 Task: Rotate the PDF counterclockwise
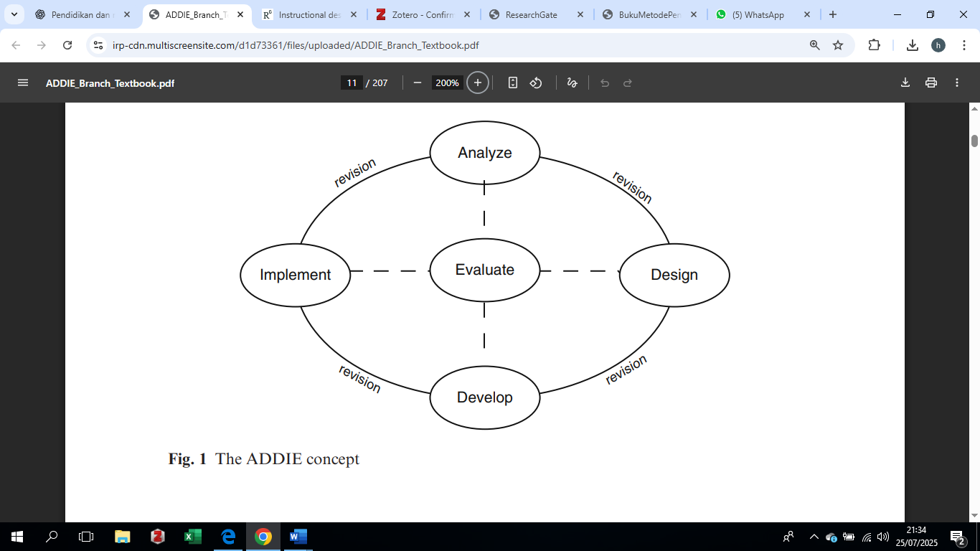tap(536, 83)
